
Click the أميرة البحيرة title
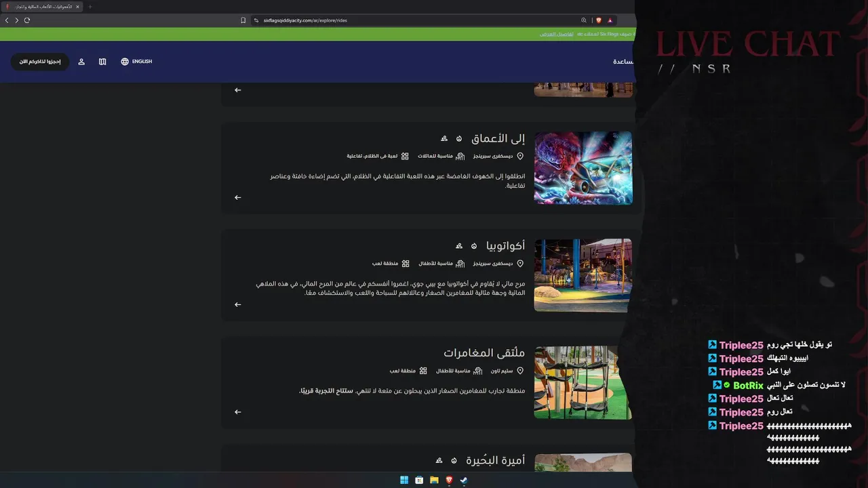coord(495,460)
